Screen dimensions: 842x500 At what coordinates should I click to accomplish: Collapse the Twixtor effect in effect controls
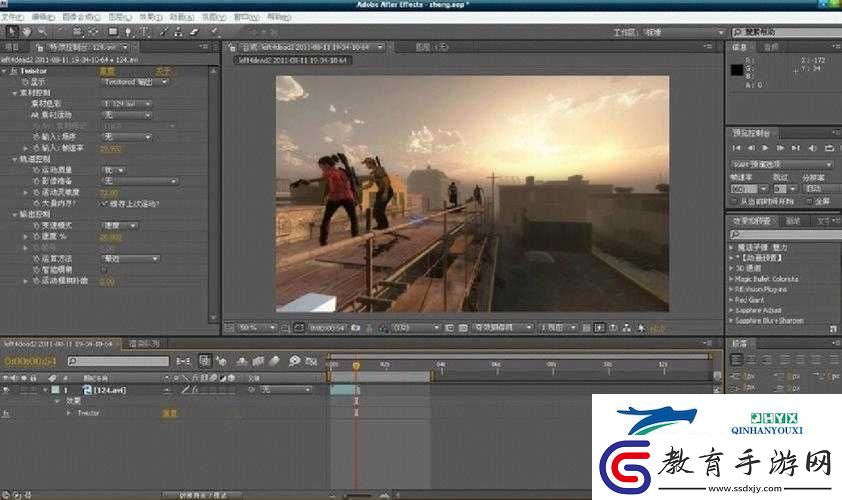(x=4, y=71)
